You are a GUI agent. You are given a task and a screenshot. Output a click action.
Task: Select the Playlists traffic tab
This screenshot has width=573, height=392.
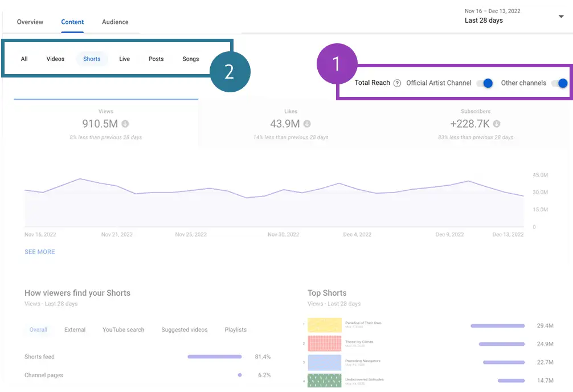click(x=236, y=330)
